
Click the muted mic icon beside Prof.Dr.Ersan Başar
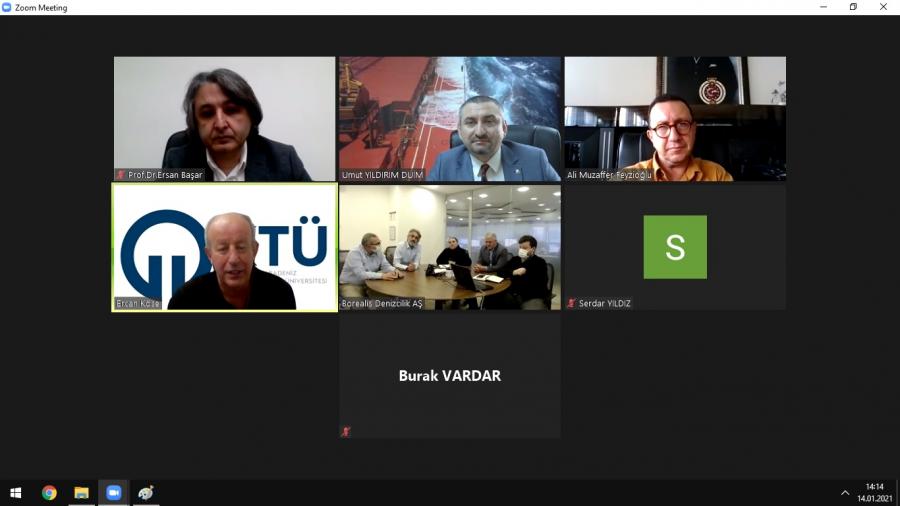(121, 175)
